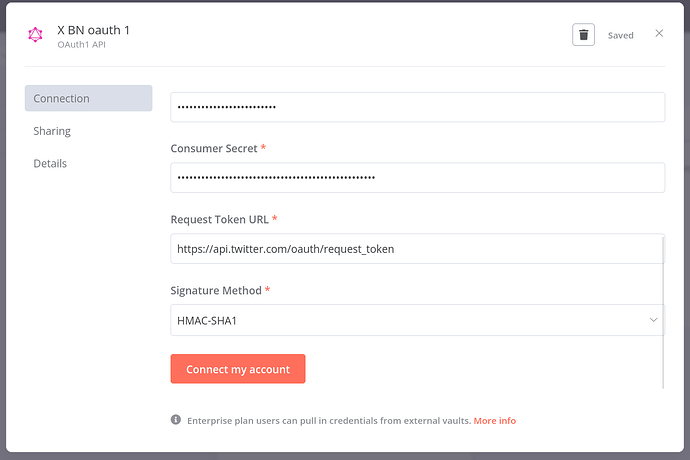Click into the Request Token URL field
690x460 pixels.
point(417,249)
